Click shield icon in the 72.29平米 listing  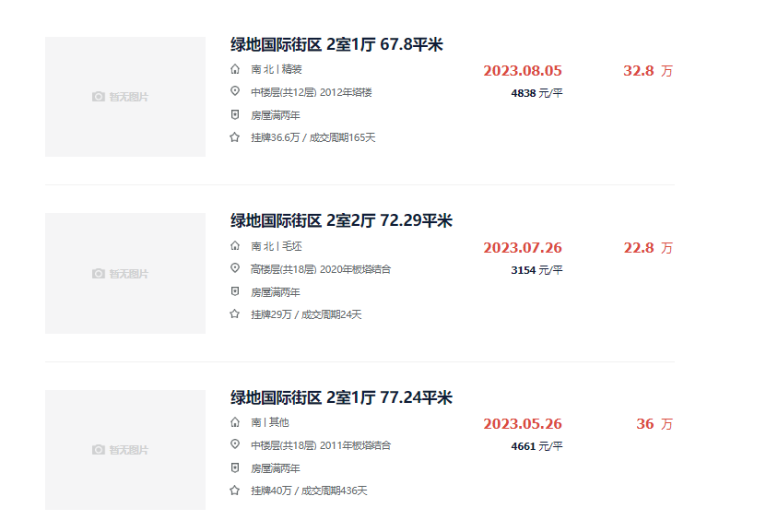(235, 291)
